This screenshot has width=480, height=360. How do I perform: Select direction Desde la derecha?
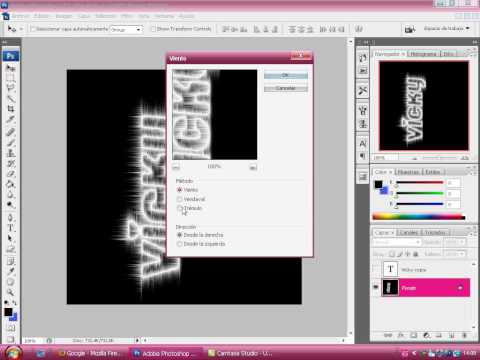tap(180, 235)
